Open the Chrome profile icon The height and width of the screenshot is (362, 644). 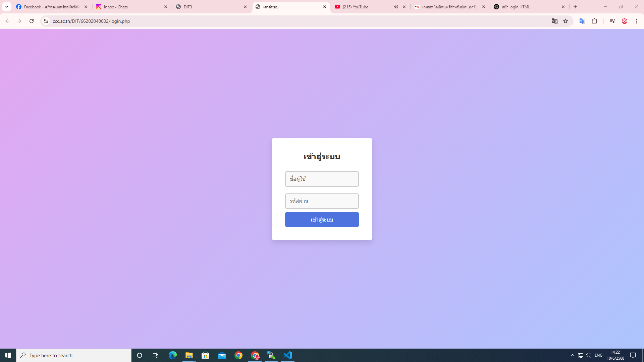(x=625, y=21)
